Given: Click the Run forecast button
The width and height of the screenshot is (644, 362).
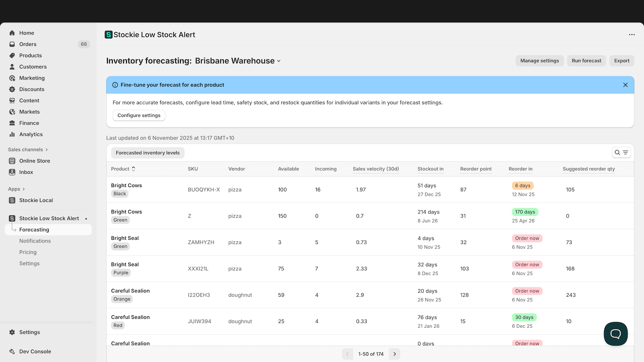Looking at the screenshot, I should pos(586,61).
